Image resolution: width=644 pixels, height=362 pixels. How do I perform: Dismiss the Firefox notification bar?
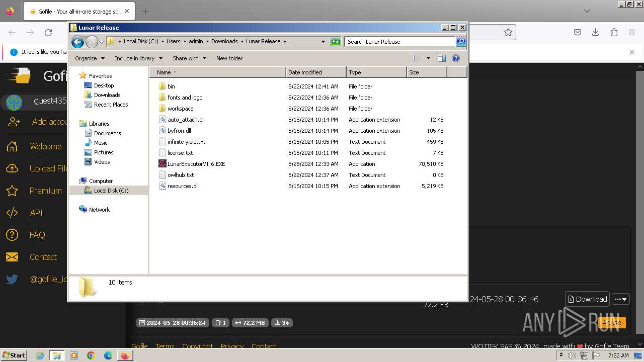632,52
